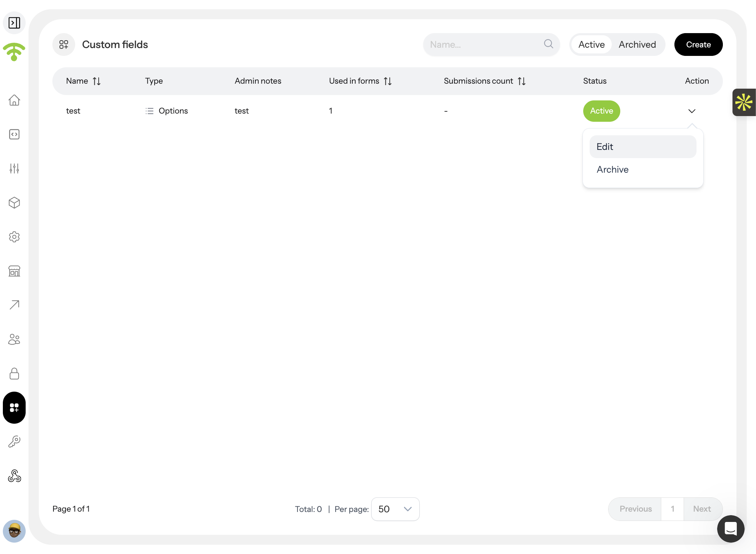
Task: Click the Total: 0 label
Action: pyautogui.click(x=309, y=509)
